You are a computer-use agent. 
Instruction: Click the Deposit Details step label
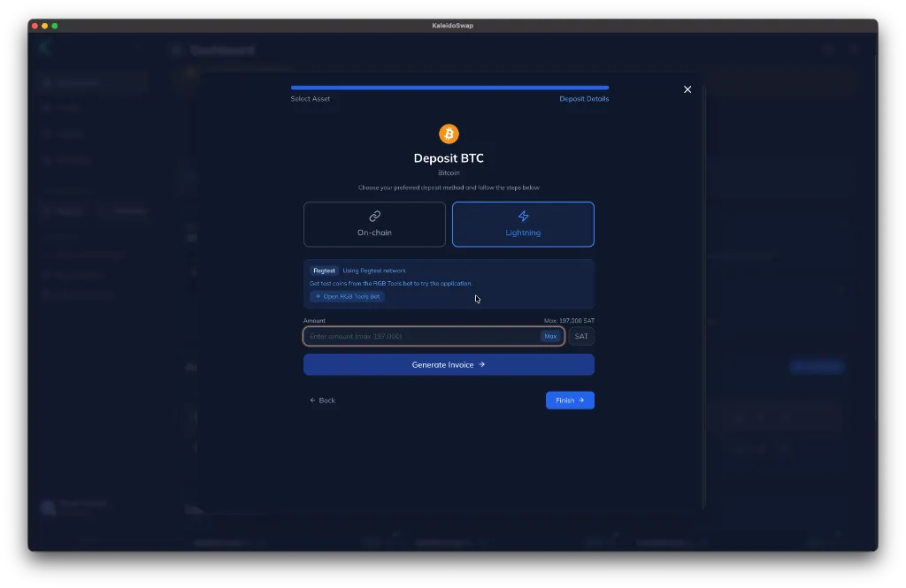coord(586,99)
